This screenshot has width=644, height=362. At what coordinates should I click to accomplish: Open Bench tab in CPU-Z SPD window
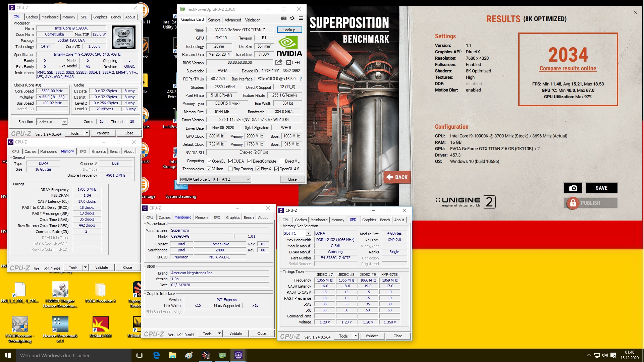[x=385, y=220]
